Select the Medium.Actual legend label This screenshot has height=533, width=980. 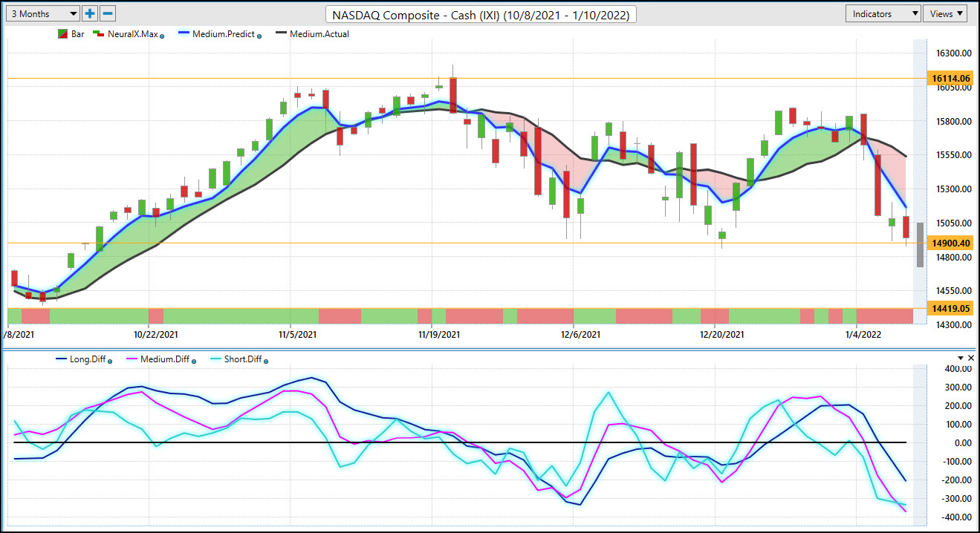(x=319, y=34)
